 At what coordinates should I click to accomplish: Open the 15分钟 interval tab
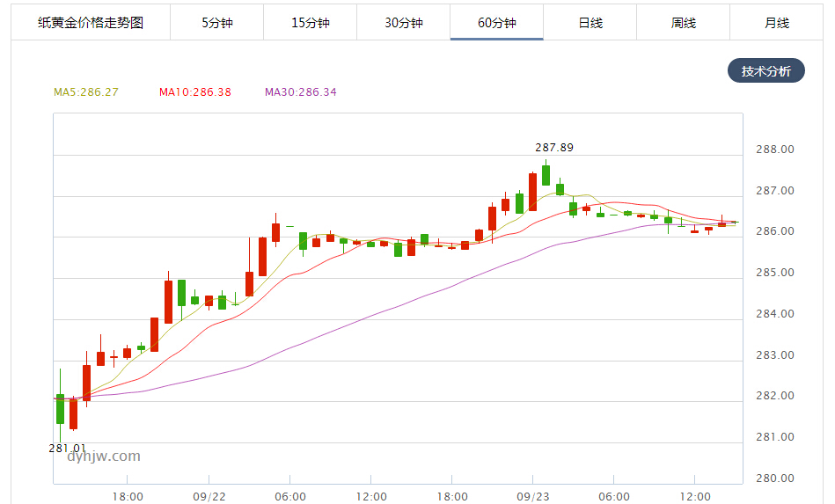[x=311, y=23]
